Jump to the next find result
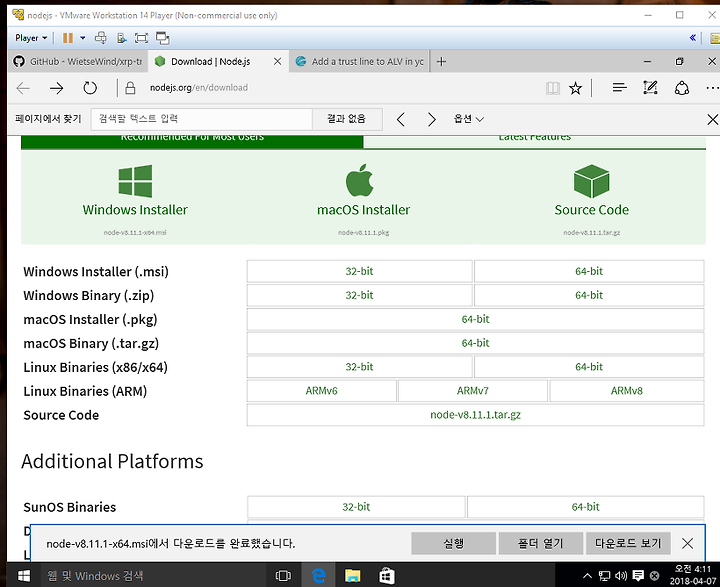The height and width of the screenshot is (587, 720). [x=431, y=119]
